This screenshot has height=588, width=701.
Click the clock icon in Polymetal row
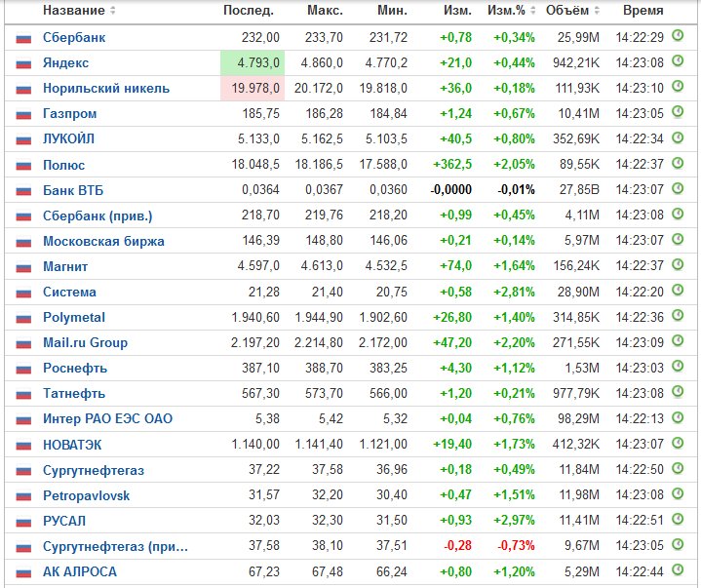[678, 315]
